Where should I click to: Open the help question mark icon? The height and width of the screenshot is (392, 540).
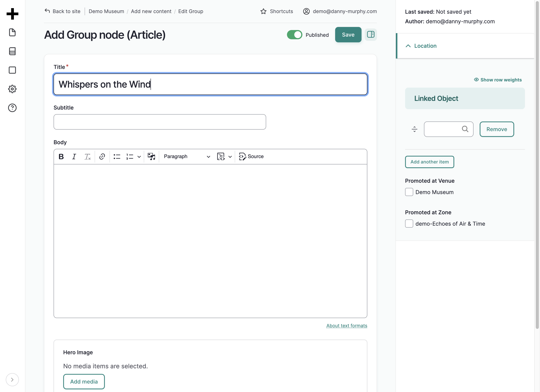click(12, 108)
